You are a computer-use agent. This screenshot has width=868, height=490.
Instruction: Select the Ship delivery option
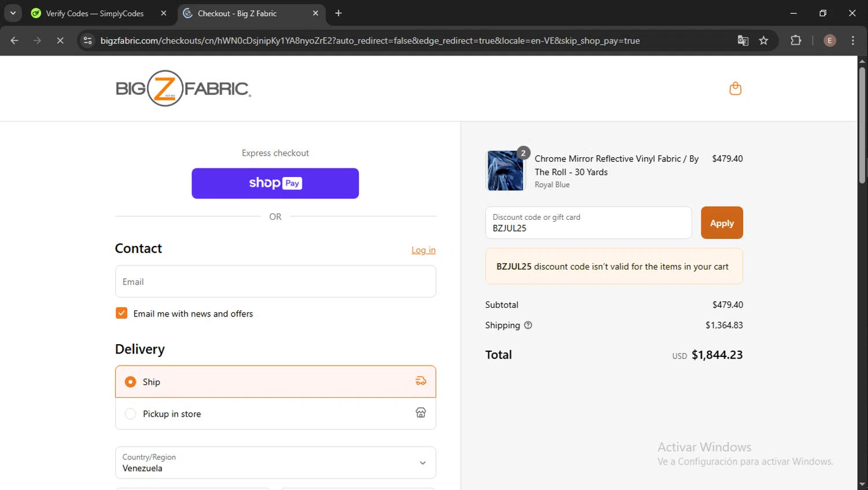(275, 382)
